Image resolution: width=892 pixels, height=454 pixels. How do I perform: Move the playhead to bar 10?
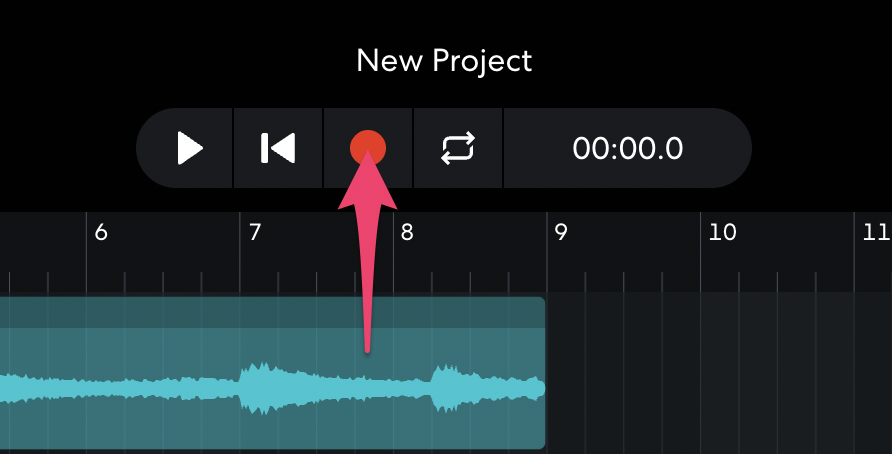pyautogui.click(x=721, y=233)
